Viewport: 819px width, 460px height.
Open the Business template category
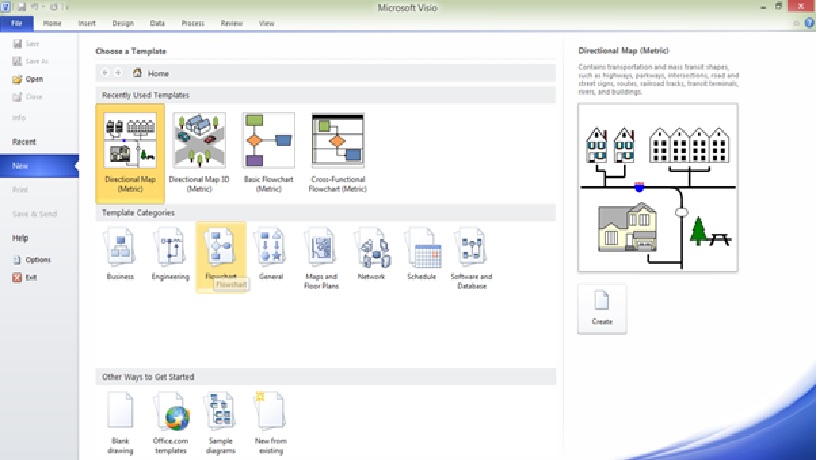(x=120, y=254)
